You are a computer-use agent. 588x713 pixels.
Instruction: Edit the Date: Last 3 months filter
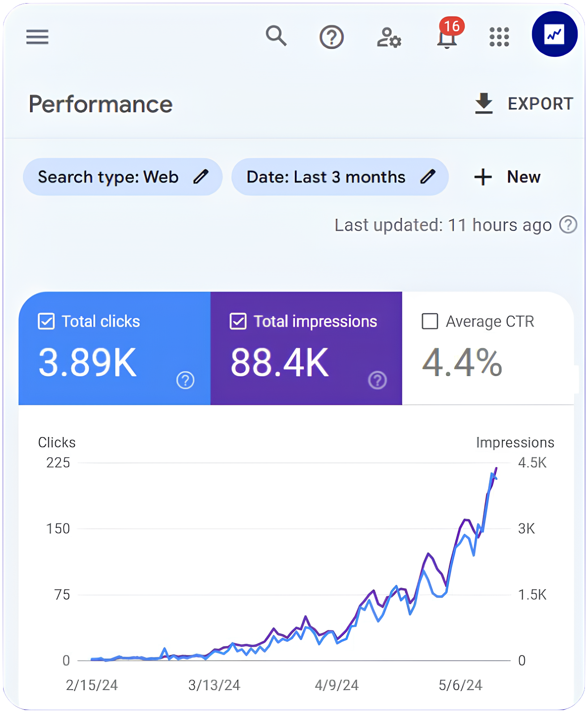[340, 177]
